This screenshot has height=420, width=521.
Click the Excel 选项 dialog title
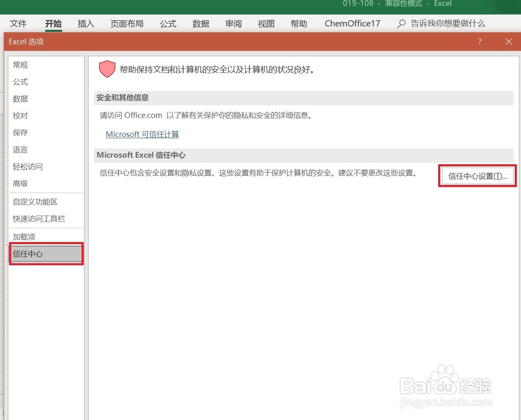[x=26, y=42]
